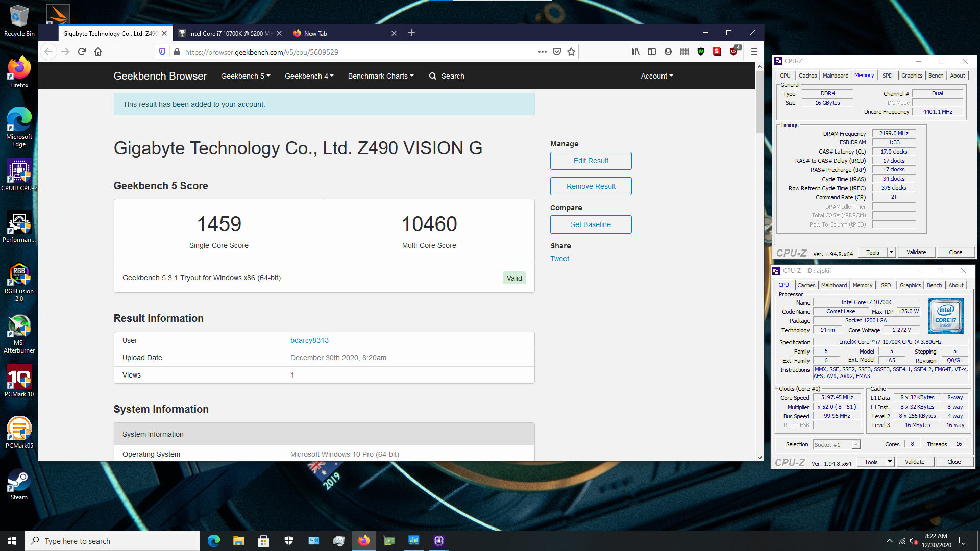Select Mainboard tab in the lower CPU-Z window
The image size is (980, 551).
tap(834, 285)
